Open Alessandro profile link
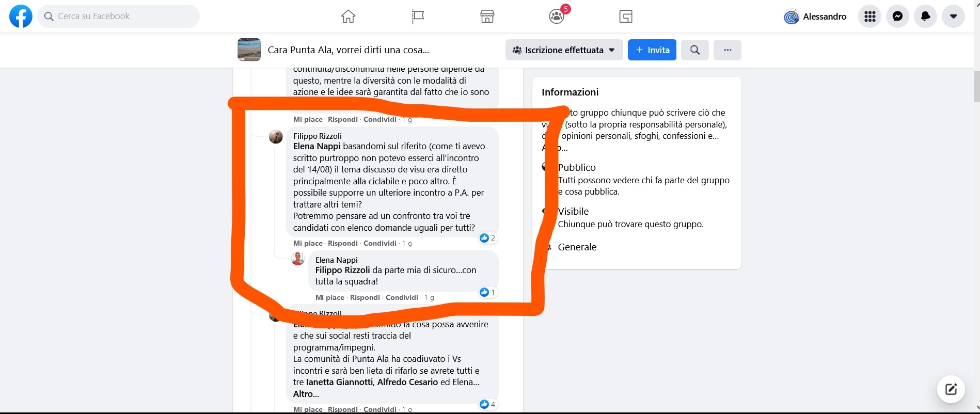980x414 pixels. [x=815, y=17]
